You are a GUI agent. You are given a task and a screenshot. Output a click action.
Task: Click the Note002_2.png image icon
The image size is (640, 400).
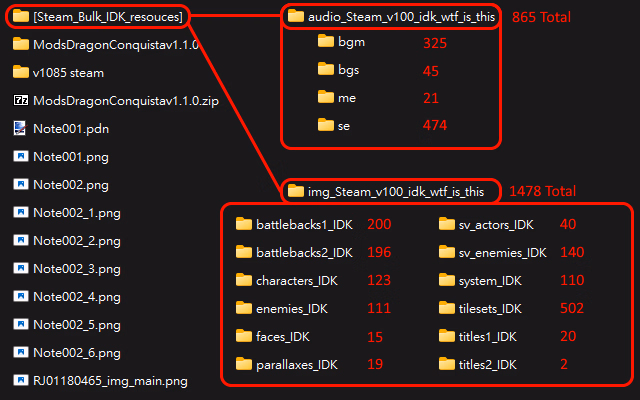(21, 240)
